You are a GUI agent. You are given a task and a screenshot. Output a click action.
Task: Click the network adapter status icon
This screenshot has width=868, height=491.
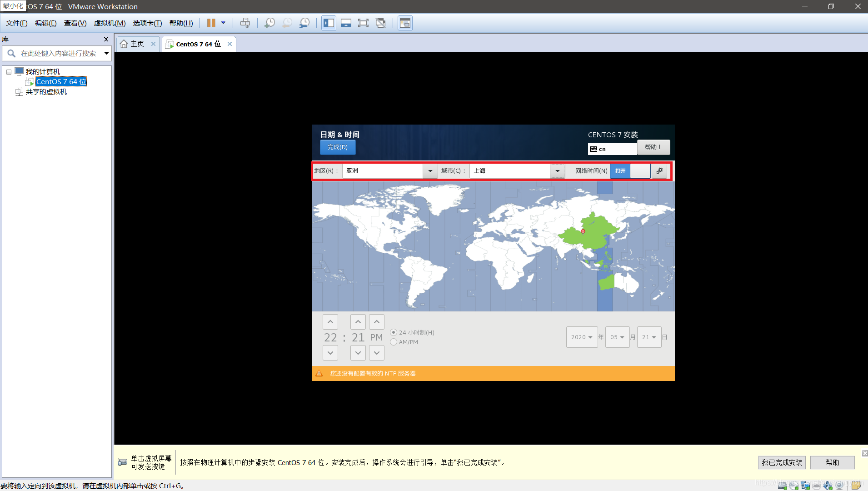coord(805,485)
